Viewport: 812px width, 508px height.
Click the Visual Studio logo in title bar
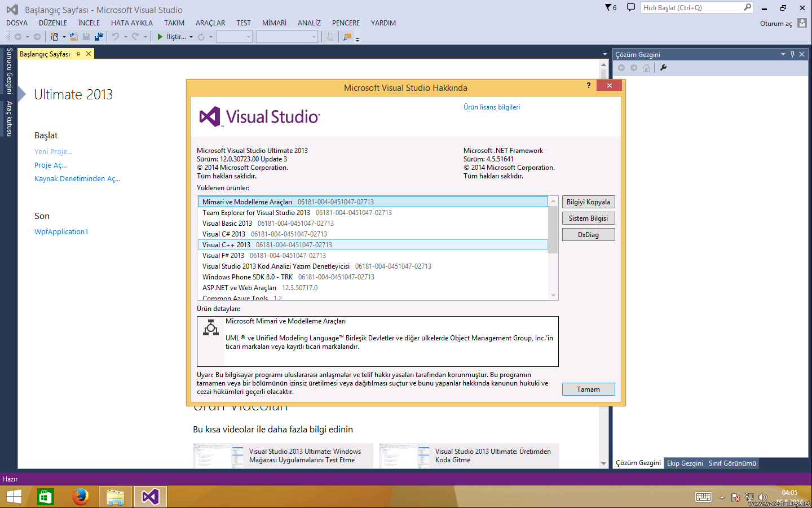pyautogui.click(x=12, y=10)
